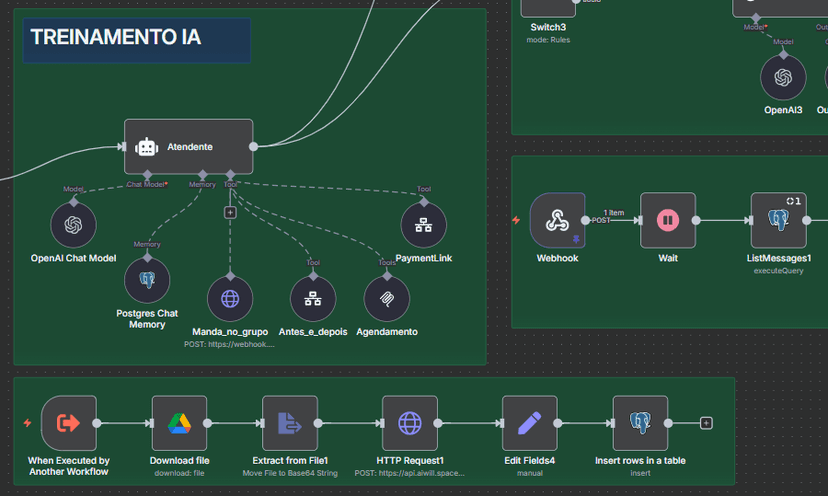Open the OpenAI3 model node
This screenshot has height=496, width=828.
tap(783, 77)
